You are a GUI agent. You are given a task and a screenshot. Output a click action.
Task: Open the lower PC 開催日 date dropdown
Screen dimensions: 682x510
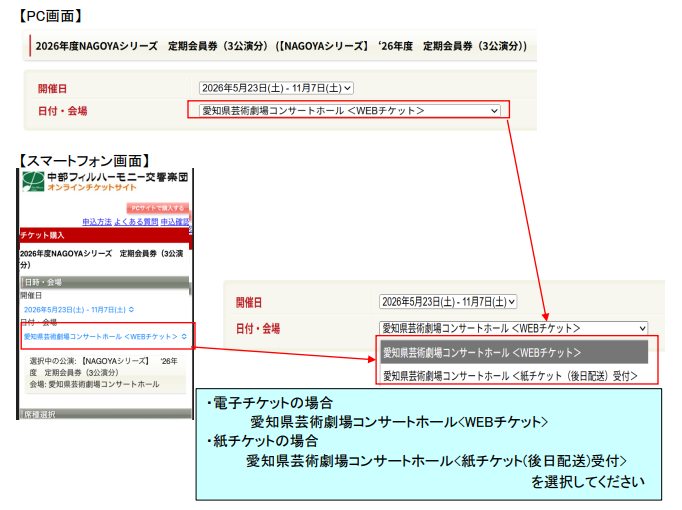(448, 302)
